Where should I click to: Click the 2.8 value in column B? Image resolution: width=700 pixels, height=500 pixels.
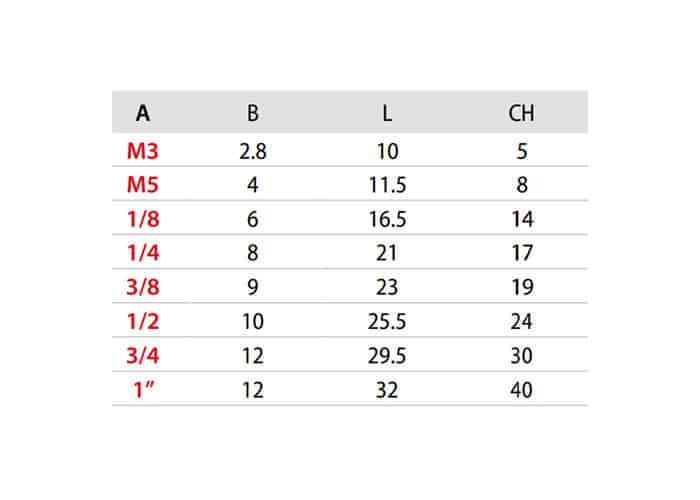point(253,151)
